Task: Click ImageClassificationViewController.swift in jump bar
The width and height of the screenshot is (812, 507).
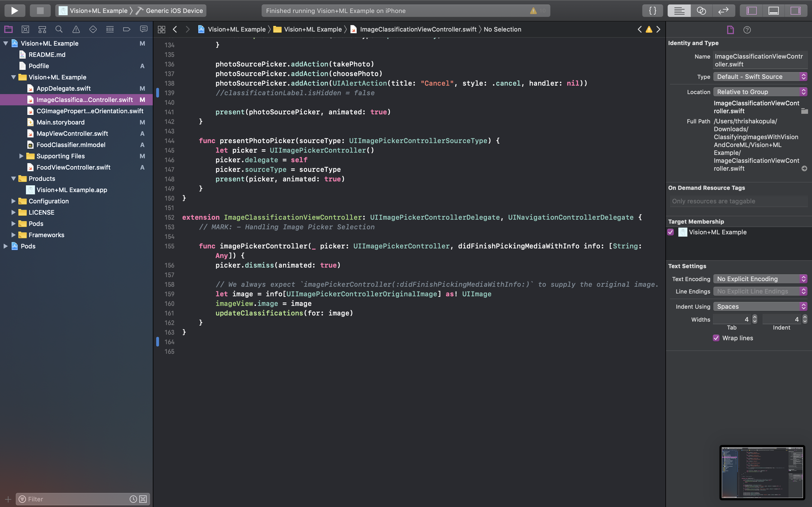Action: [x=418, y=30]
